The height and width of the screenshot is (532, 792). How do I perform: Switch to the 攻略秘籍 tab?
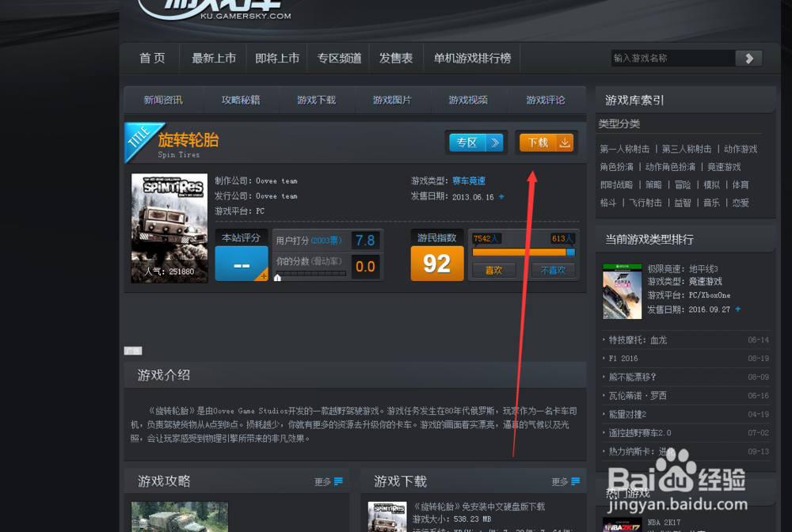(x=241, y=100)
